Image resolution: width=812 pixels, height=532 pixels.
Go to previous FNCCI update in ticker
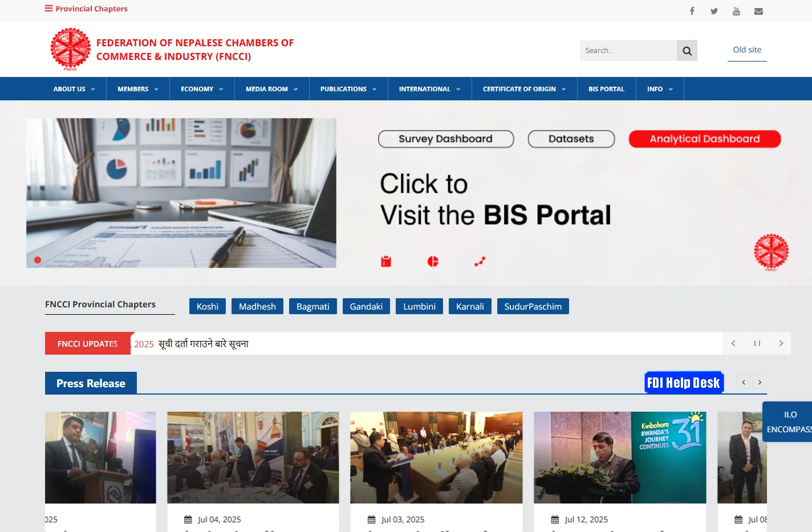pyautogui.click(x=733, y=343)
